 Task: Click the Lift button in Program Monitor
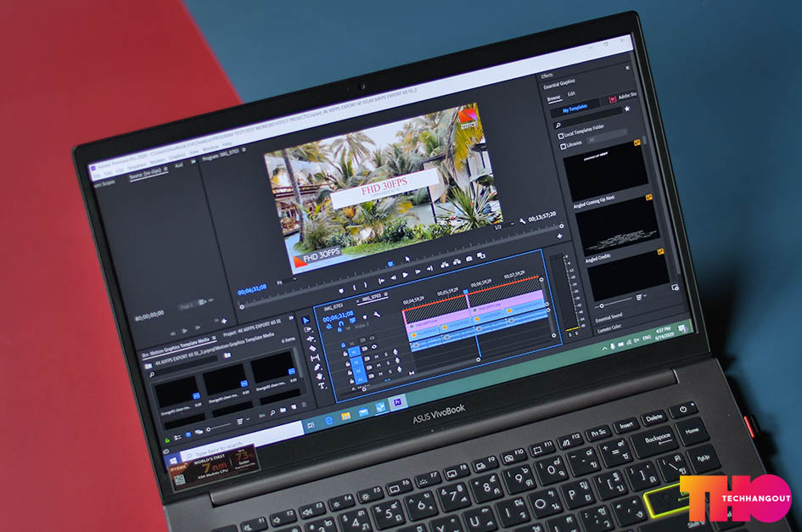[x=445, y=265]
